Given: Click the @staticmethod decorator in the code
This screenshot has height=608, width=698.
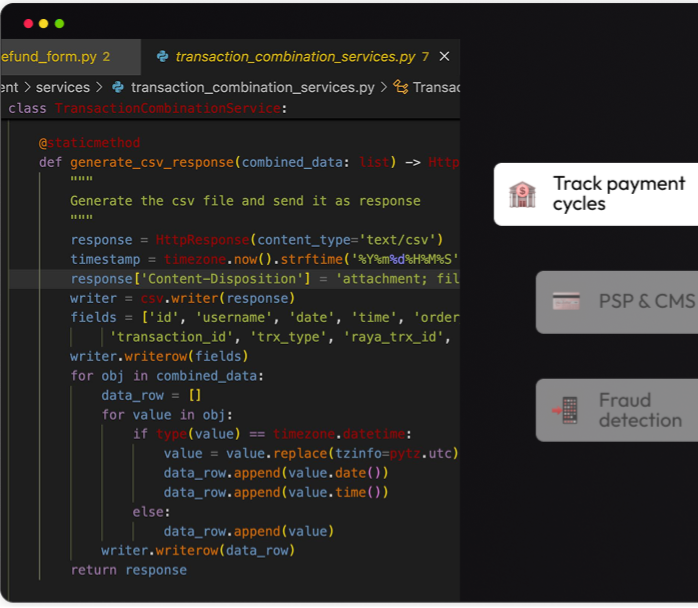Looking at the screenshot, I should pyautogui.click(x=90, y=143).
